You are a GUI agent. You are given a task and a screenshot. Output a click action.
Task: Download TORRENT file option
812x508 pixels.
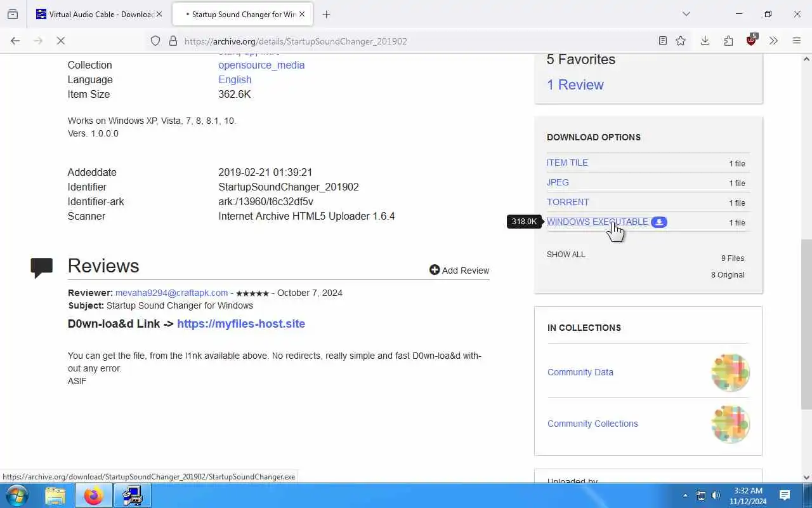pyautogui.click(x=568, y=202)
